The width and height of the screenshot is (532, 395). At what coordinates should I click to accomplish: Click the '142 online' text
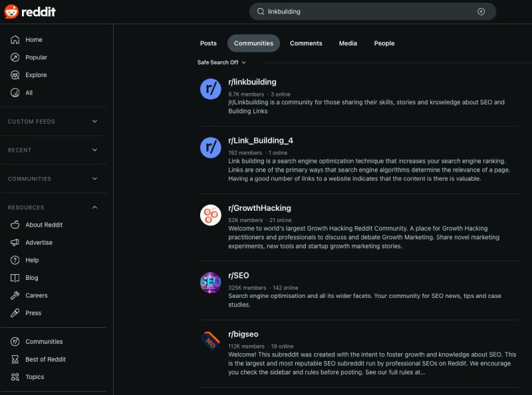coord(285,288)
